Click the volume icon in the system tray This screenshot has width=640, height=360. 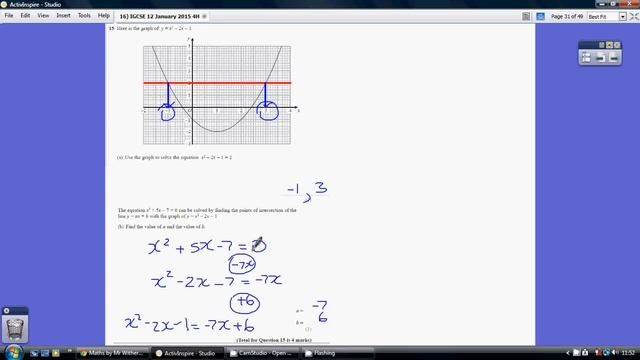[x=615, y=353]
